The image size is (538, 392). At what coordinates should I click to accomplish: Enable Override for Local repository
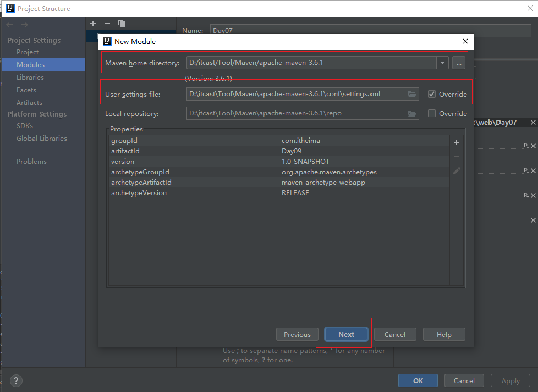432,114
